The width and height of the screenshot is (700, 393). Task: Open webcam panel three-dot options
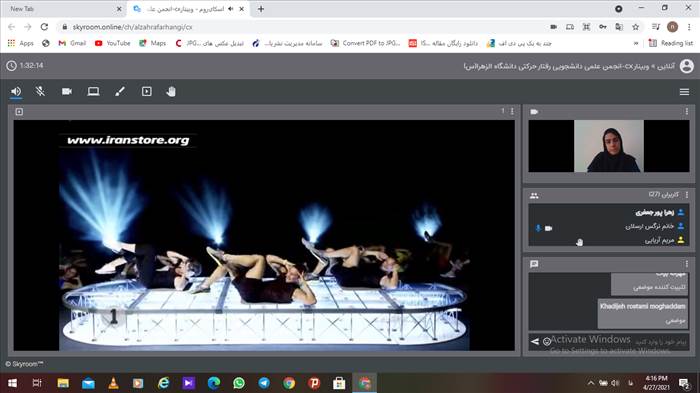[687, 111]
